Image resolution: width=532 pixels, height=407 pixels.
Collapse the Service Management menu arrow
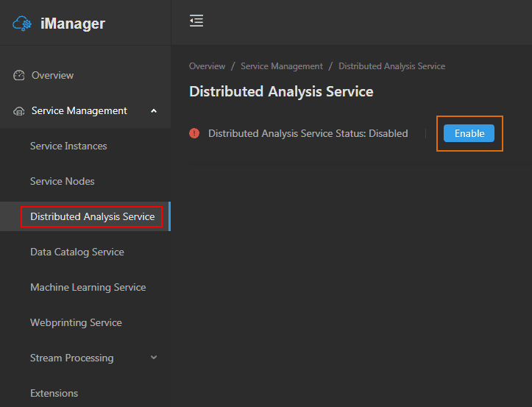tap(154, 111)
